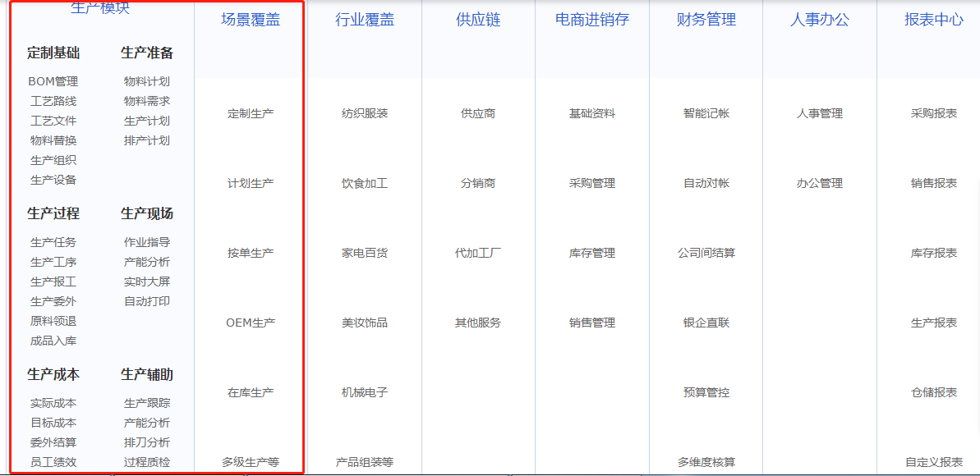Switch to the 报表中心 column header
The height and width of the screenshot is (476, 980).
pos(932,21)
